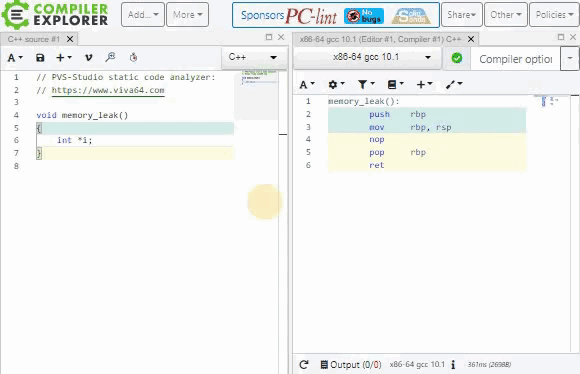Open the compiler add-new view menu
The height and width of the screenshot is (374, 580).
pos(424,85)
